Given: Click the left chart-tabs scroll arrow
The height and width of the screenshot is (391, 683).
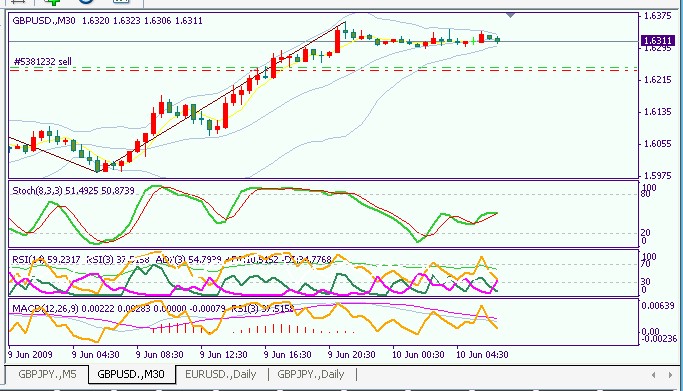Looking at the screenshot, I should (653, 375).
